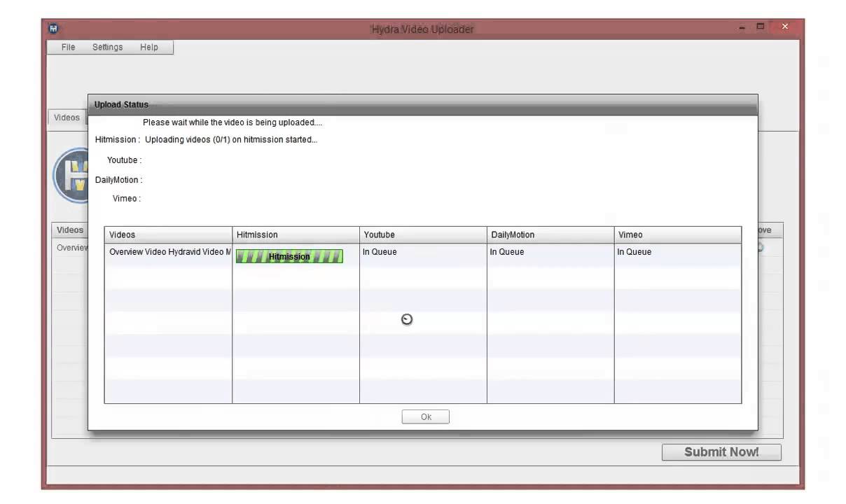Viewport: 846px width, 504px height.
Task: Select the Youtube column header
Action: (423, 234)
